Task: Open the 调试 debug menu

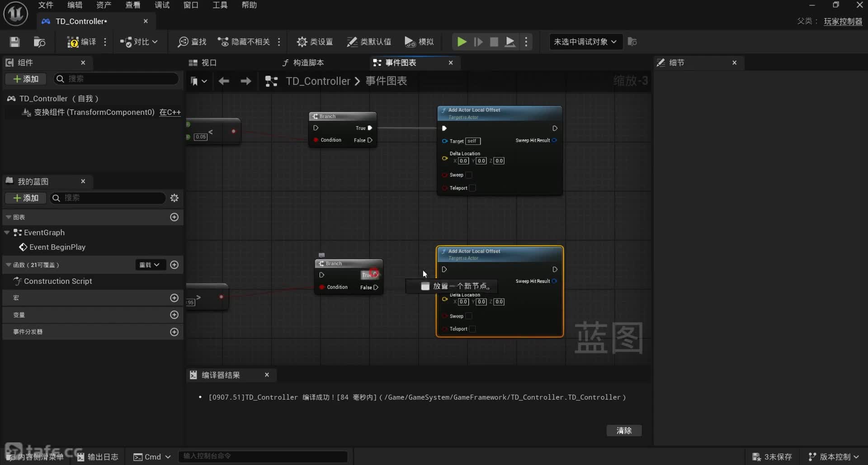Action: click(162, 5)
